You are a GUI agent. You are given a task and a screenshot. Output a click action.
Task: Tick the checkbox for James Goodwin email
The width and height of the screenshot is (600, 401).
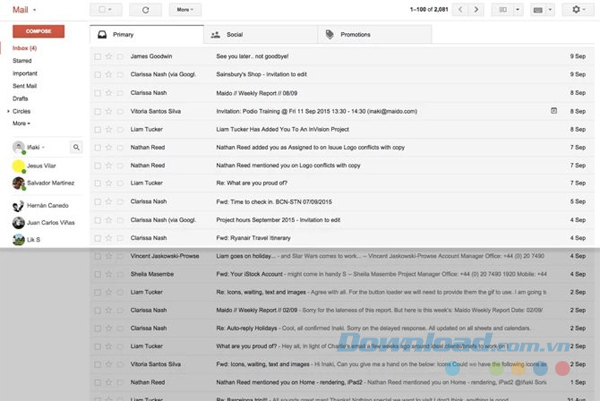point(97,56)
